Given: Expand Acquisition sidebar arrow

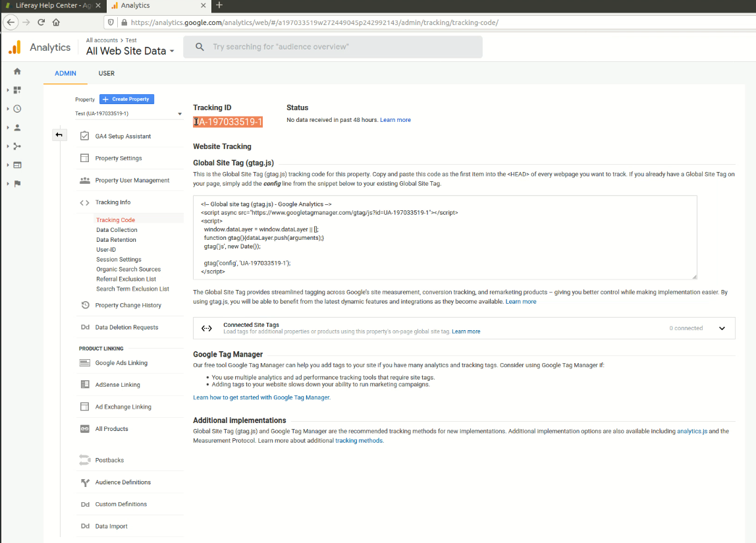Looking at the screenshot, I should pos(8,146).
